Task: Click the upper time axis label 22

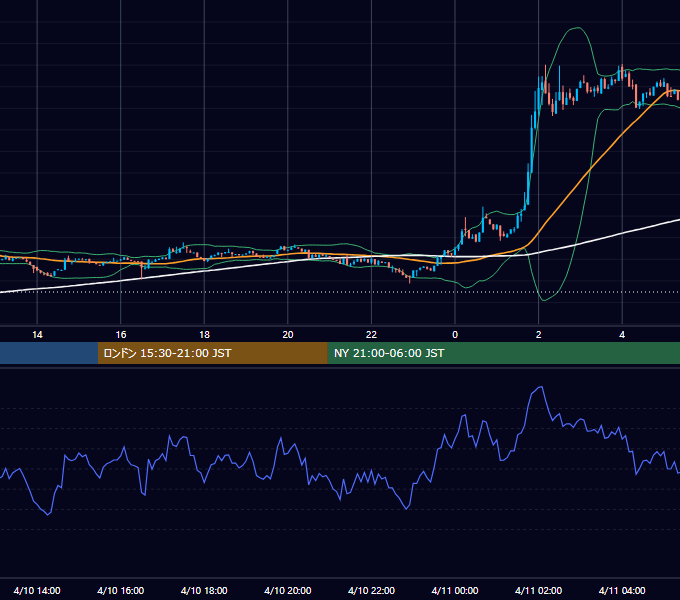Action: click(371, 334)
